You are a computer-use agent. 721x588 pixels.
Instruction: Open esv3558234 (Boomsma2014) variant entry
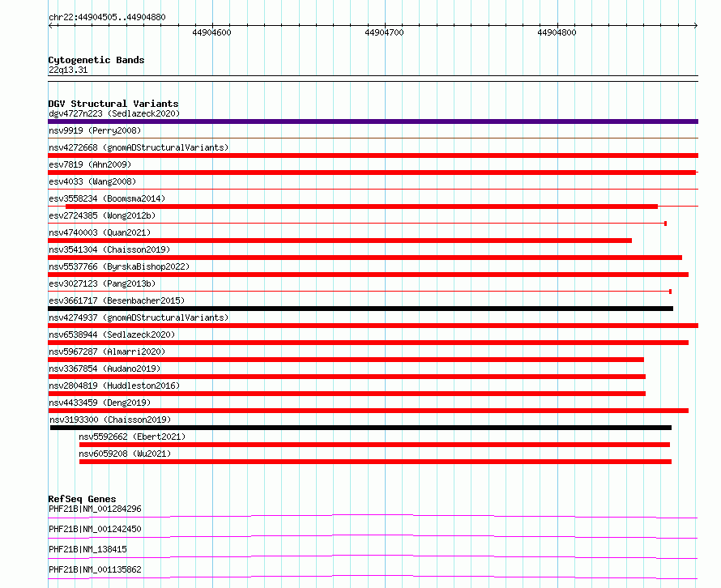pos(107,198)
